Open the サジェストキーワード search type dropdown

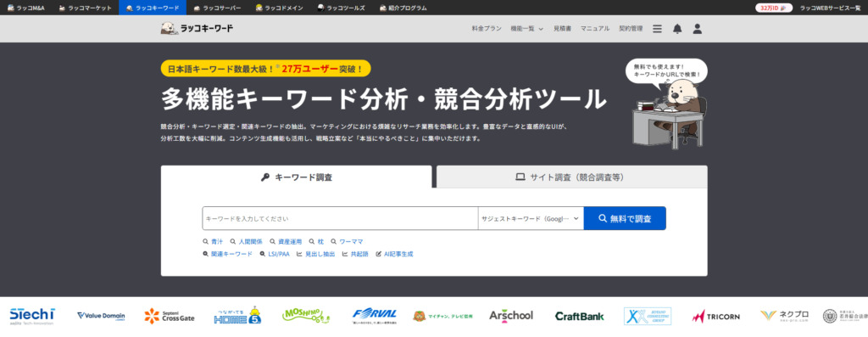tap(531, 218)
